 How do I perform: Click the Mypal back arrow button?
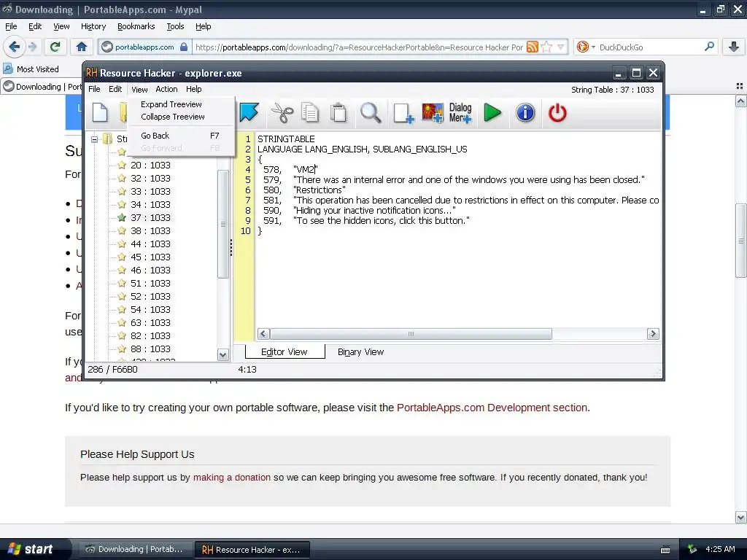pos(15,47)
